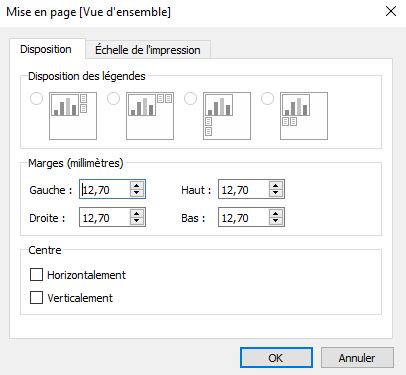This screenshot has width=406, height=375.
Task: Switch to Échelle de l'impression tab
Action: tap(148, 50)
